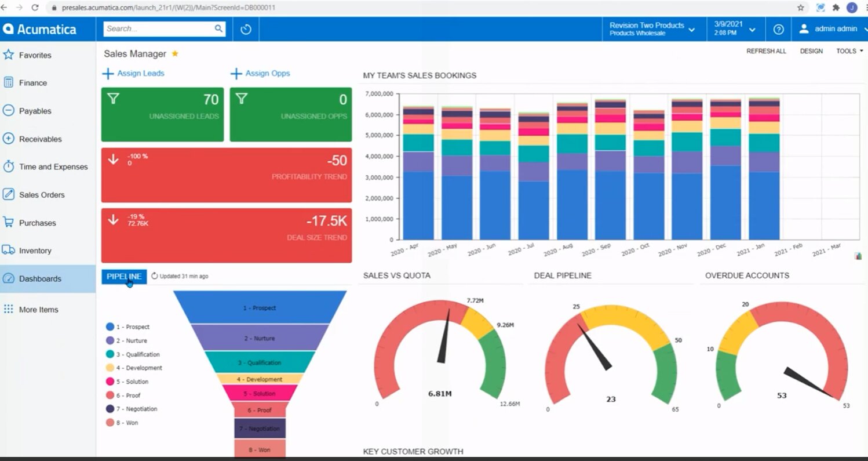Open the Dashboards sidebar menu item
Image resolution: width=868 pixels, height=461 pixels.
(39, 279)
